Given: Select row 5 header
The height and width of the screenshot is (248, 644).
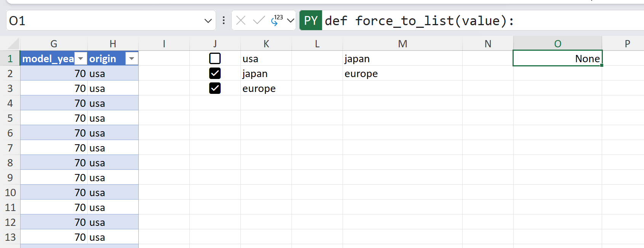Looking at the screenshot, I should click(10, 118).
